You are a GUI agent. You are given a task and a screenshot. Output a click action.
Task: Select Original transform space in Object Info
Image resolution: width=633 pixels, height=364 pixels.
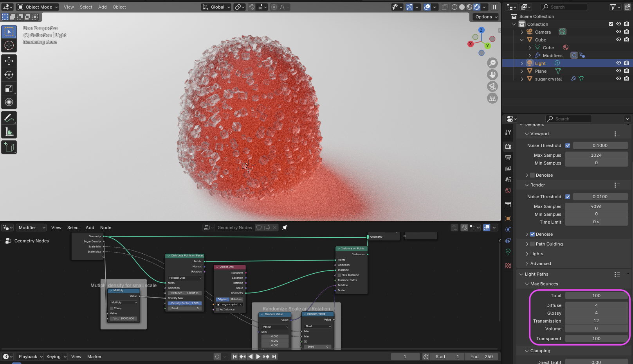[223, 299]
